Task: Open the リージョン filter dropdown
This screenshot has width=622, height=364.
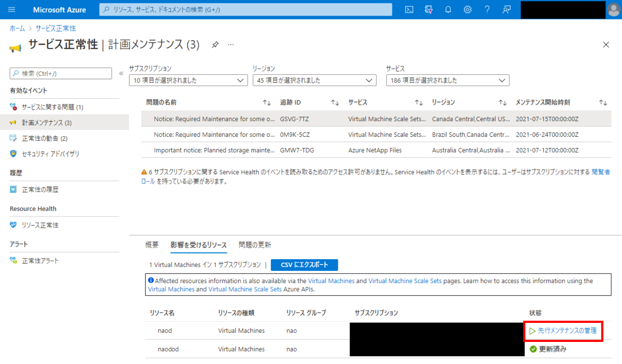Action: coord(314,80)
